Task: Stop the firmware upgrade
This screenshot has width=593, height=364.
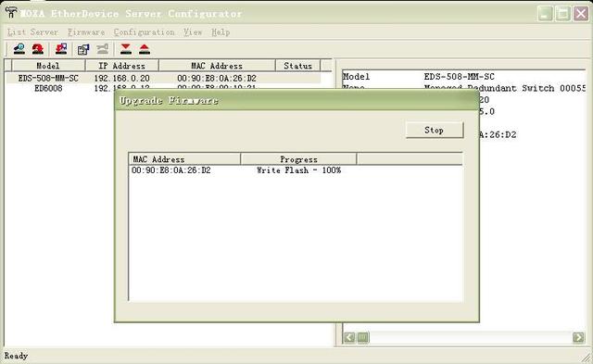Action: coord(435,130)
